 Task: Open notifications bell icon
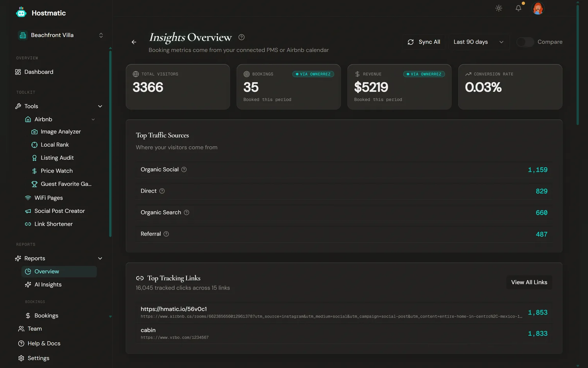pos(518,8)
